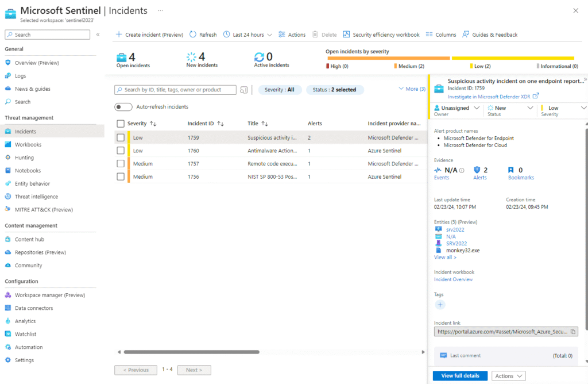588x384 pixels.
Task: Open the Incident Overview workbook link
Action: (453, 279)
